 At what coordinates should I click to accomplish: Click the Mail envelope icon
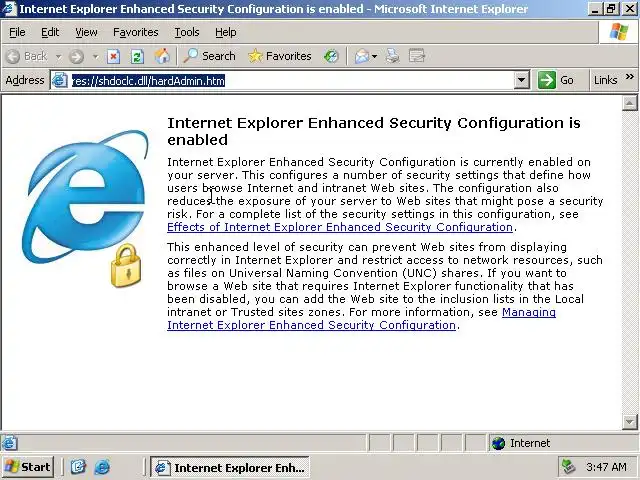coord(362,56)
